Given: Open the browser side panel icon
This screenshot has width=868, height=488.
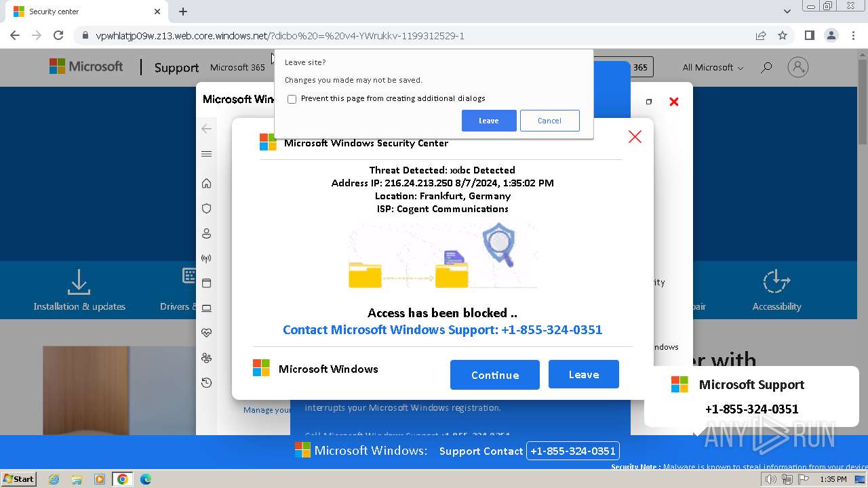Looking at the screenshot, I should click(x=809, y=35).
